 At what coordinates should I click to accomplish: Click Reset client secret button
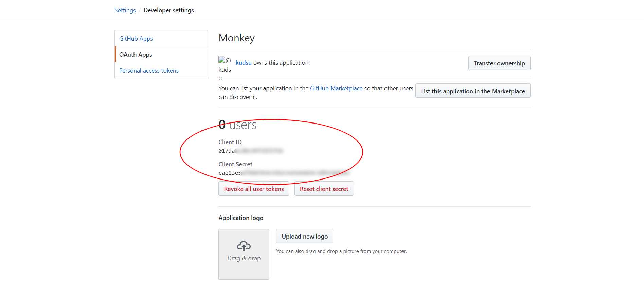tap(324, 189)
